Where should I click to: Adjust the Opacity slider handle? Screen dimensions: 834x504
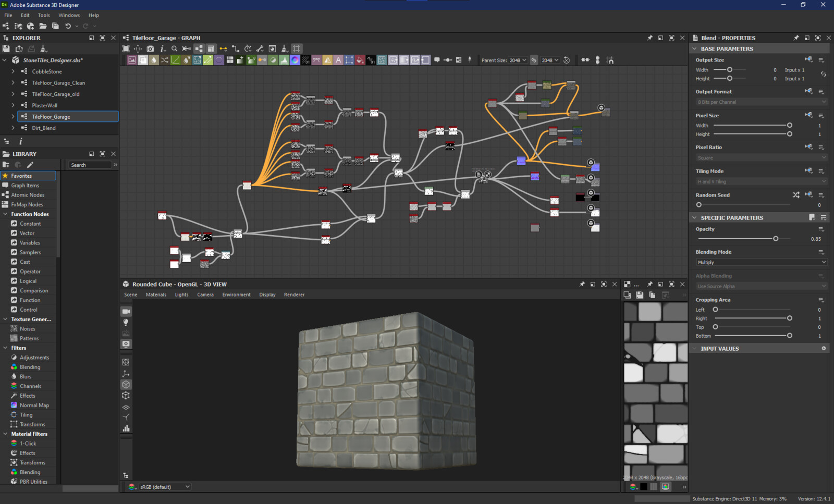point(776,239)
